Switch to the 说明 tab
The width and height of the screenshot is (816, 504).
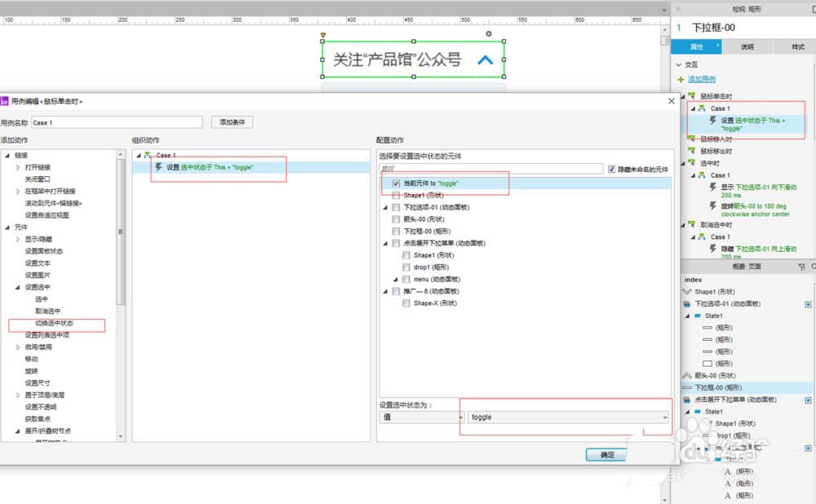[747, 46]
